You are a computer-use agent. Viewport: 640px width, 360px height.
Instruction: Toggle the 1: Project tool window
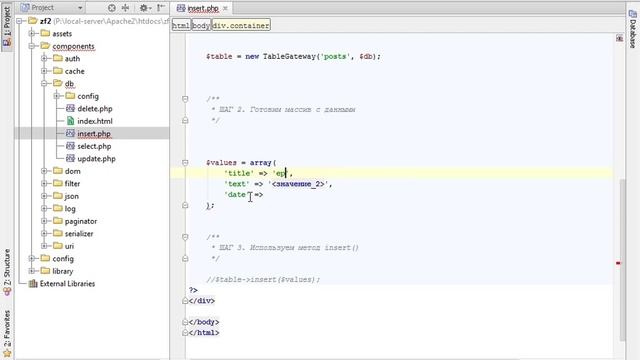pyautogui.click(x=7, y=26)
